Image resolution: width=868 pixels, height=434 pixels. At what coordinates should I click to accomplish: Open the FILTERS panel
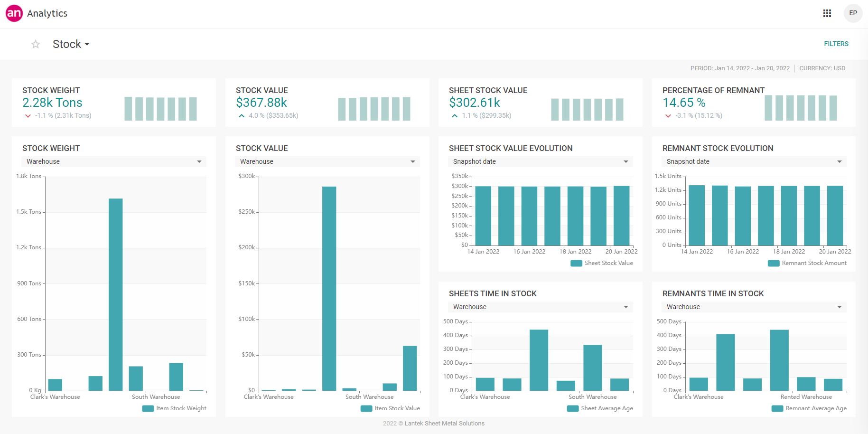click(836, 44)
